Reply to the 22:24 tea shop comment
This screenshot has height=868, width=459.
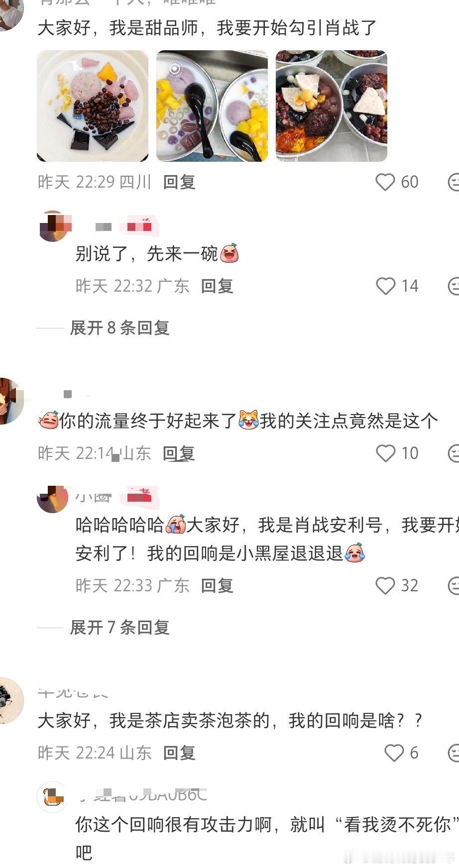pos(179,753)
